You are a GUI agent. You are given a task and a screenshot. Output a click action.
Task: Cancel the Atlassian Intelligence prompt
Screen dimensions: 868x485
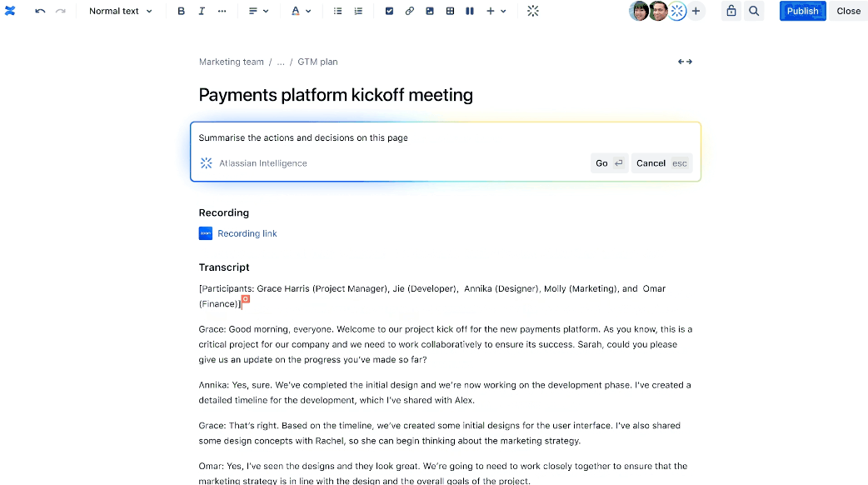point(661,163)
